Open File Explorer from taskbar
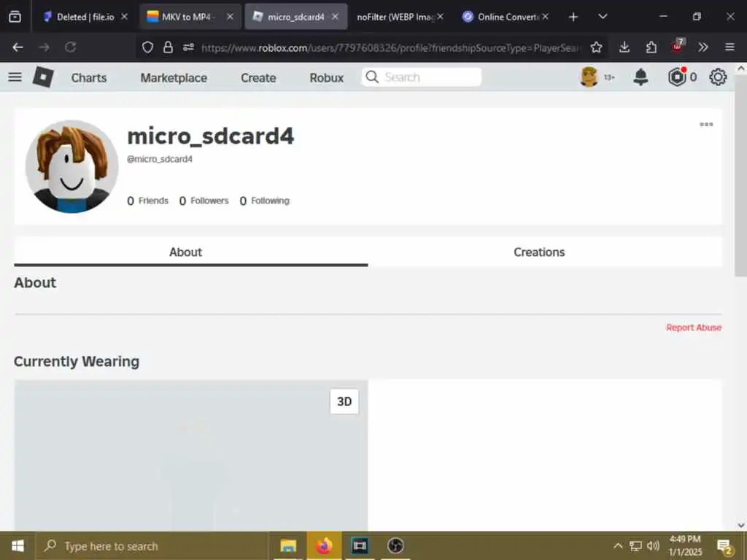747x560 pixels. coord(288,545)
